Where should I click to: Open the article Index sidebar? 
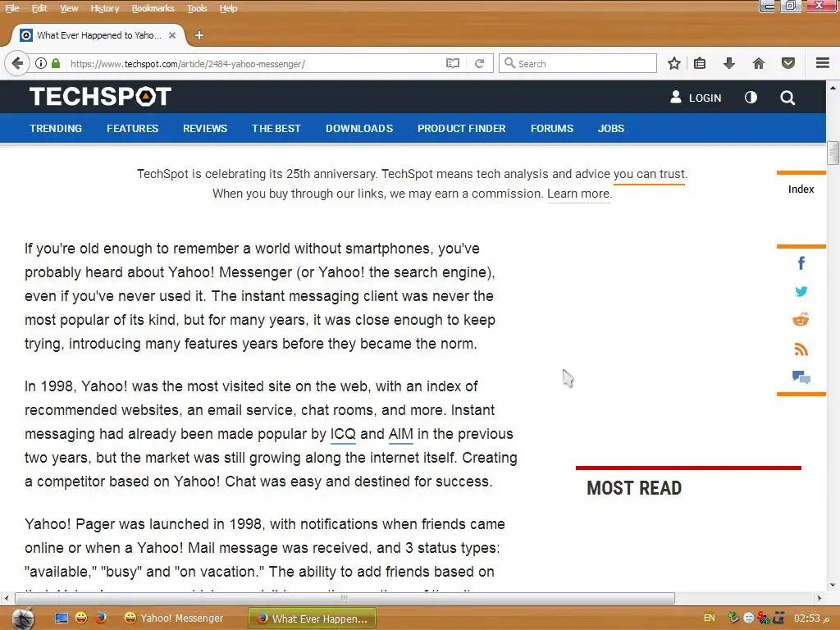[x=801, y=189]
